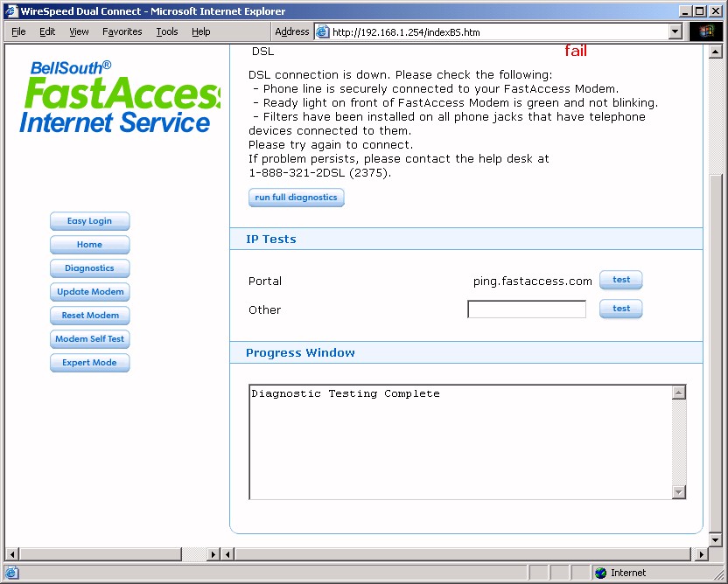Open the File menu

[x=18, y=31]
